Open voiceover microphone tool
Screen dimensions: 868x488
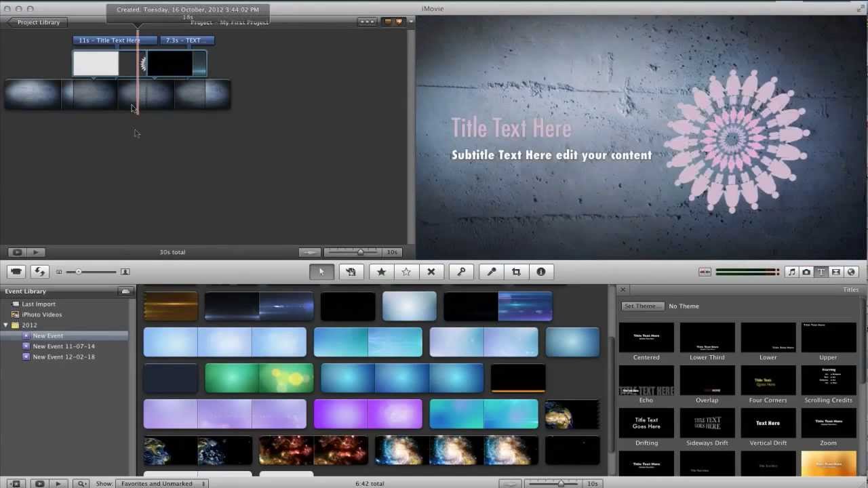pos(492,272)
